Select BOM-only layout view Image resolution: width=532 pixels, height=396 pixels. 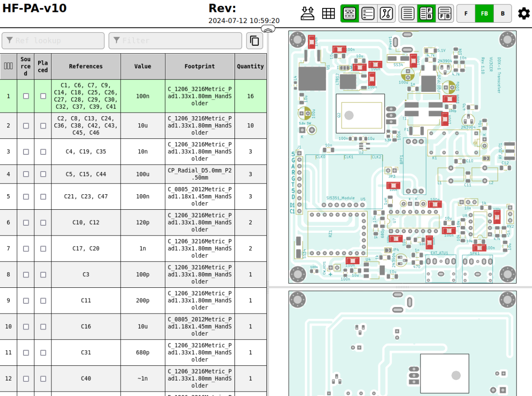click(408, 13)
